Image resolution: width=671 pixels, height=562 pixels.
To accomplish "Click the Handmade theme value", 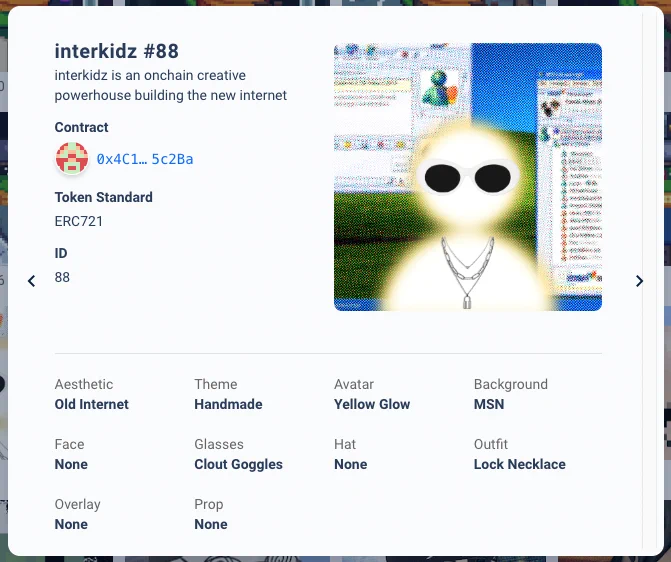I will pos(228,404).
